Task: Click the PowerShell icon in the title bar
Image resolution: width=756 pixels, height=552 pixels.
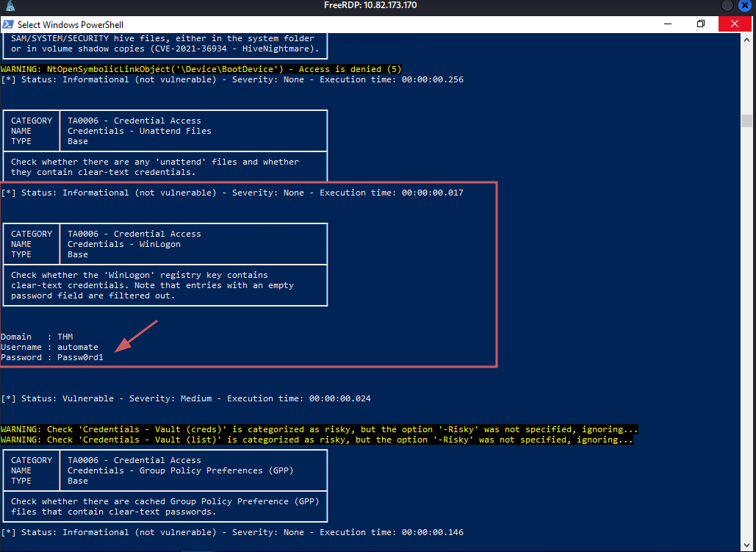Action: click(8, 24)
